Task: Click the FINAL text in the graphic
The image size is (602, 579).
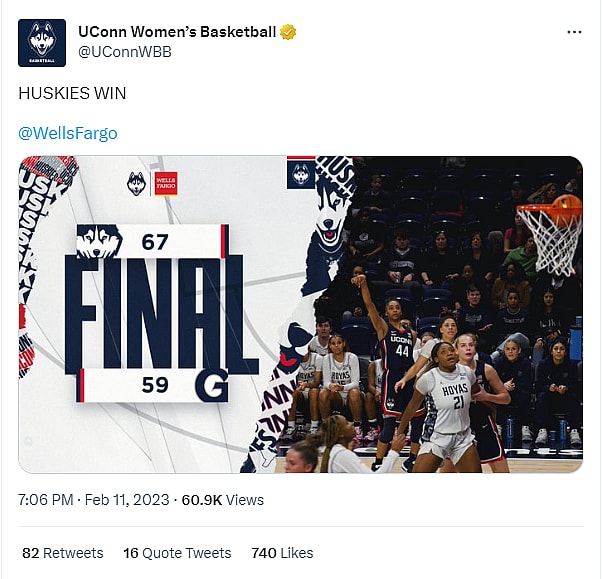Action: tap(161, 315)
